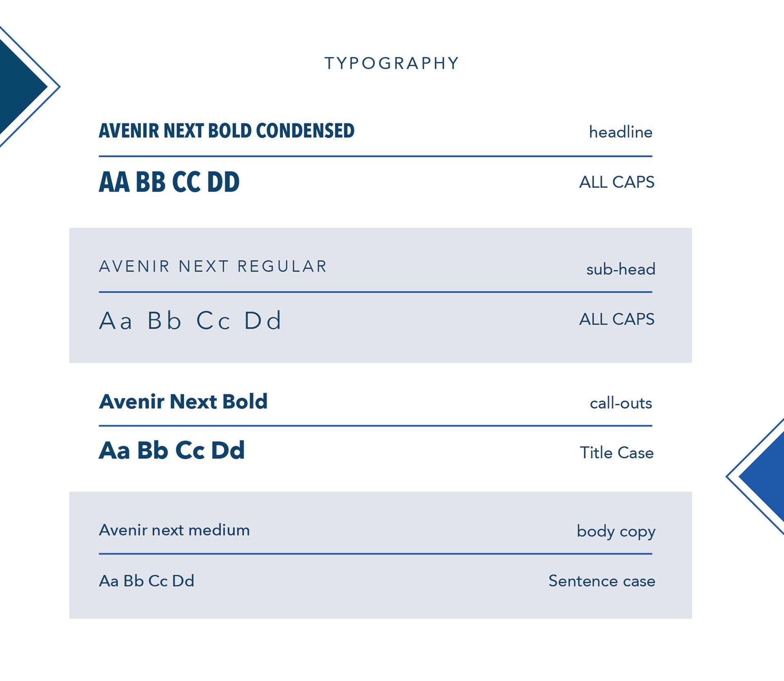Click the wide-spaced Aa Bb Cc Dd sample
The width and height of the screenshot is (784, 681).
pos(190,320)
